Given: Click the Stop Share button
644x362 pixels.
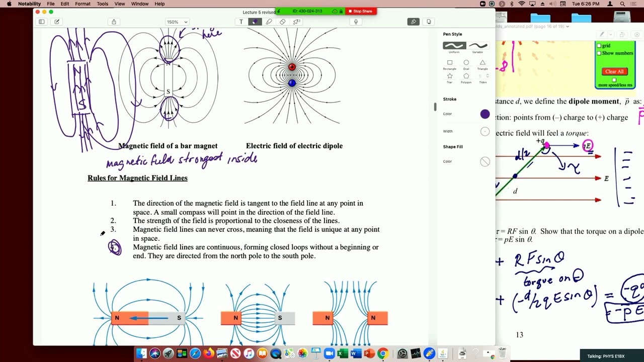Looking at the screenshot, I should pos(361,11).
